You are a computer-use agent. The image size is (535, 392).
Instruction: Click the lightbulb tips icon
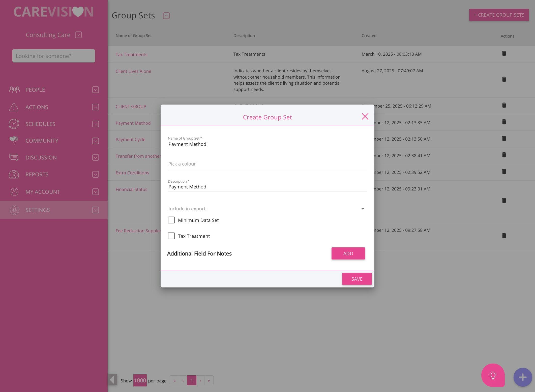click(x=493, y=375)
